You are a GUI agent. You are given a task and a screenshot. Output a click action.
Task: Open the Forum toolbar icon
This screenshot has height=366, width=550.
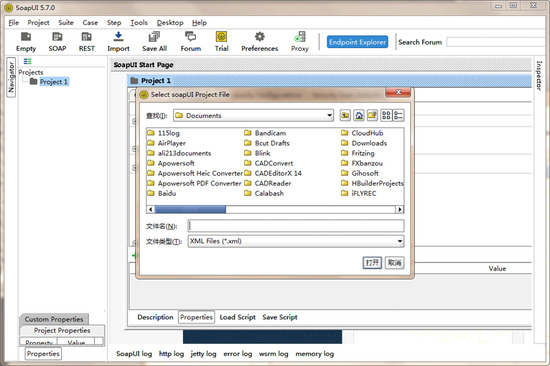190,42
